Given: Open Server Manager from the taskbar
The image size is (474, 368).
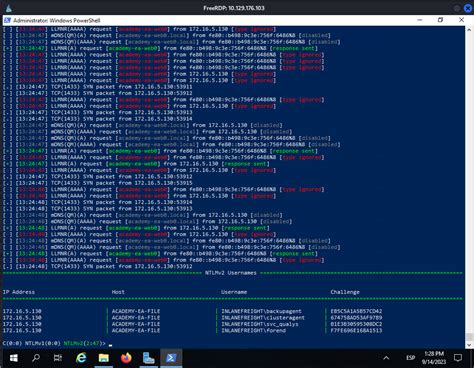Looking at the screenshot, I should coord(148,358).
